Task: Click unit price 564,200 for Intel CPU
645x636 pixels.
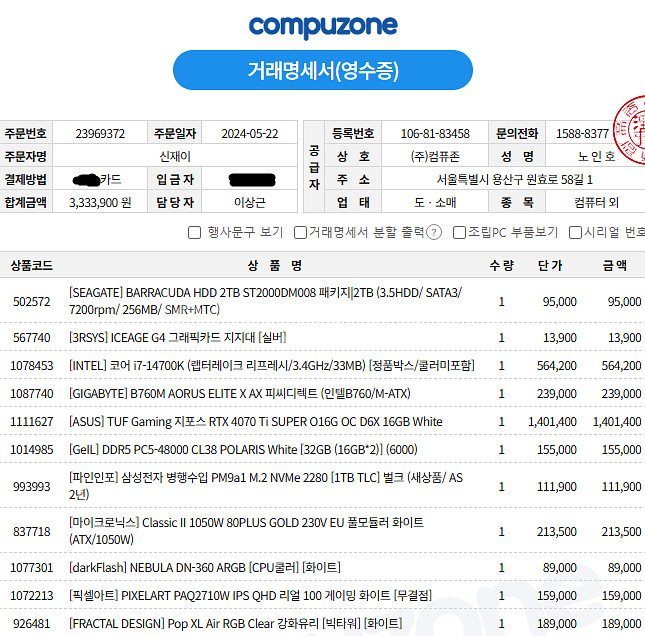Action: [557, 366]
